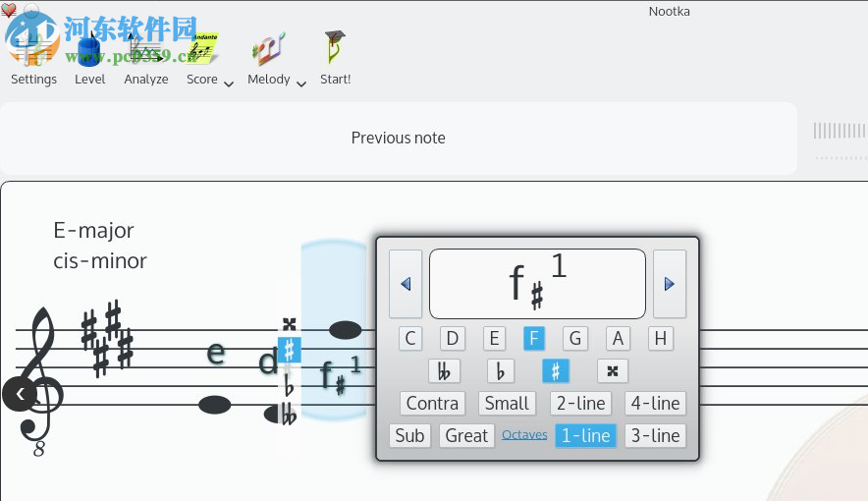Viewport: 868px width, 501px height.
Task: Go to next note with right arrow
Action: click(670, 284)
